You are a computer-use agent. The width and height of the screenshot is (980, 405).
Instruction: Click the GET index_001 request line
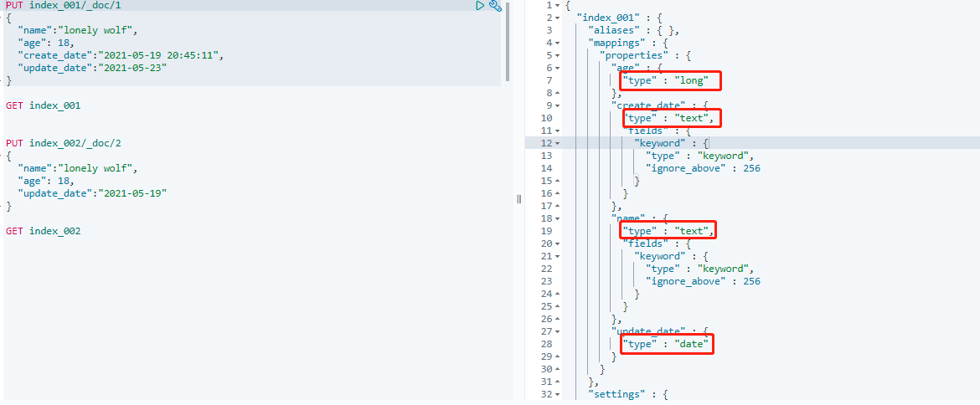point(43,106)
